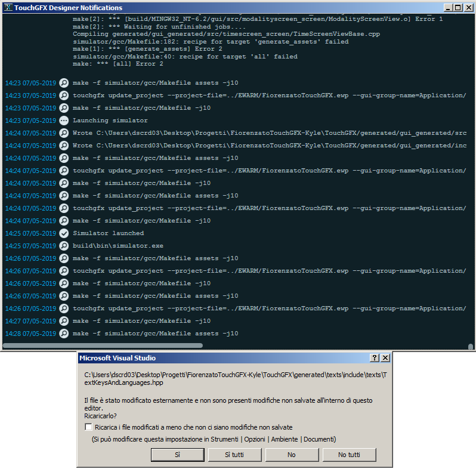
Task: Click the timestamp '14:28 07/05-2019'
Action: [x=30, y=334]
